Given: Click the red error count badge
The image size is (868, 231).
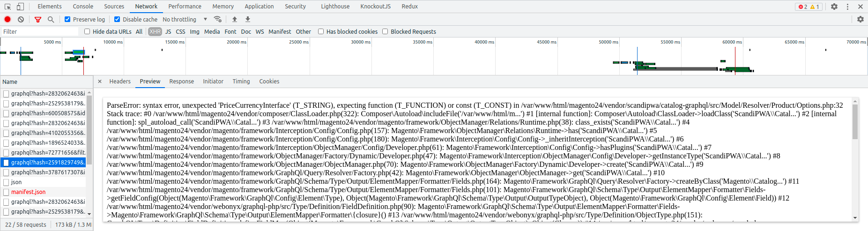Looking at the screenshot, I should click(803, 7).
